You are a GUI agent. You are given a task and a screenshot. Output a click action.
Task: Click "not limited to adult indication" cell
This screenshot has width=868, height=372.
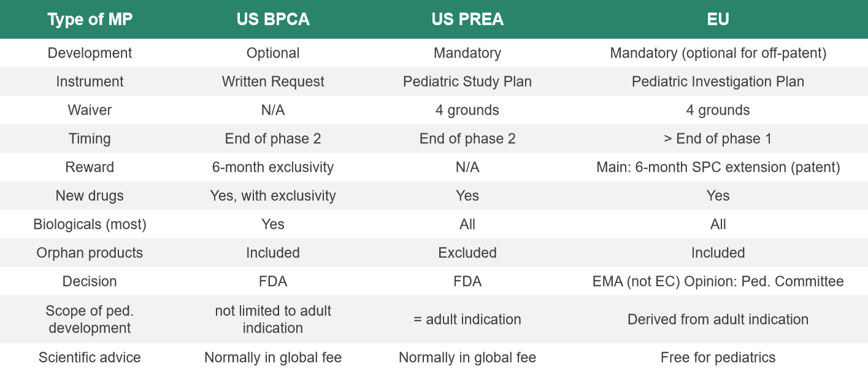273,319
